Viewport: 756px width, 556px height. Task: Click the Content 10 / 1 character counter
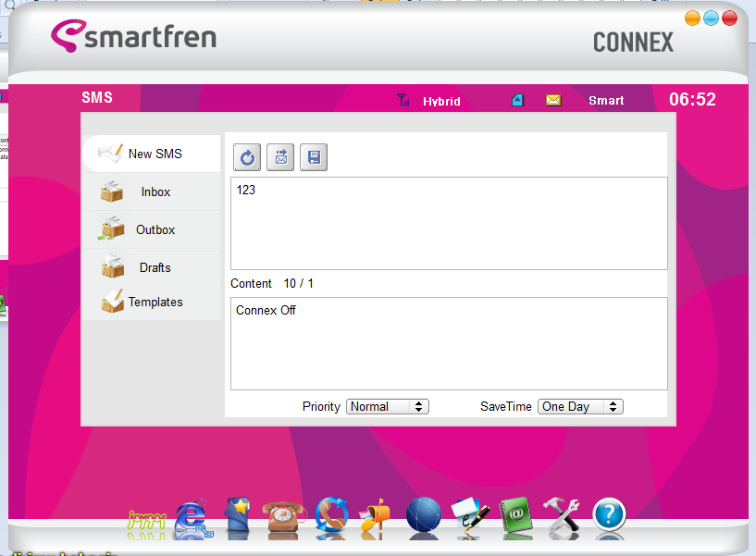272,283
